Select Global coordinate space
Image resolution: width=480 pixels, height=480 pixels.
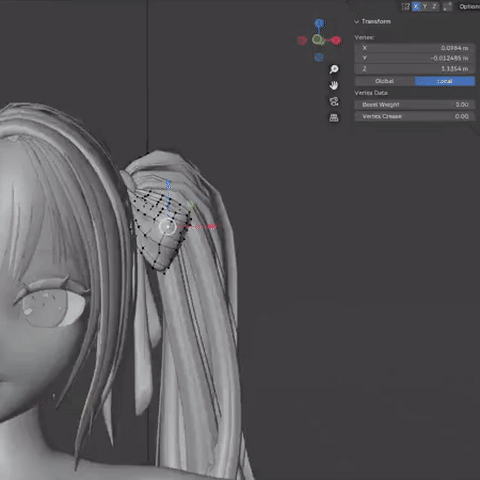(384, 81)
